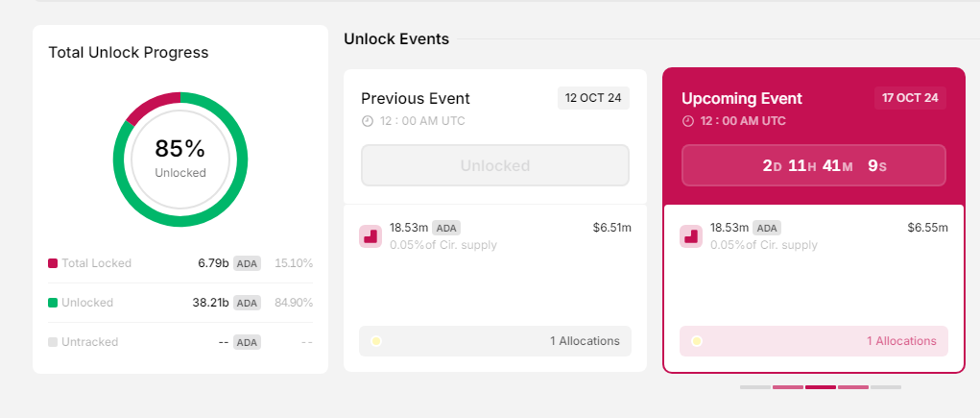Viewport: 980px width, 418px height.
Task: Click the 85% Unlocked donut chart
Action: [x=180, y=160]
